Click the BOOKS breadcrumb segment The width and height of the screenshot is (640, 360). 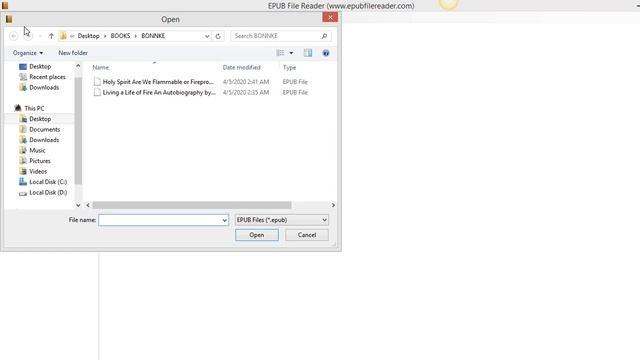coord(120,36)
